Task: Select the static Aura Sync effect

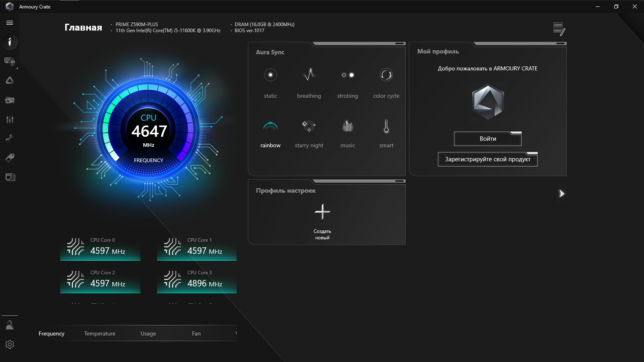Action: [x=270, y=83]
